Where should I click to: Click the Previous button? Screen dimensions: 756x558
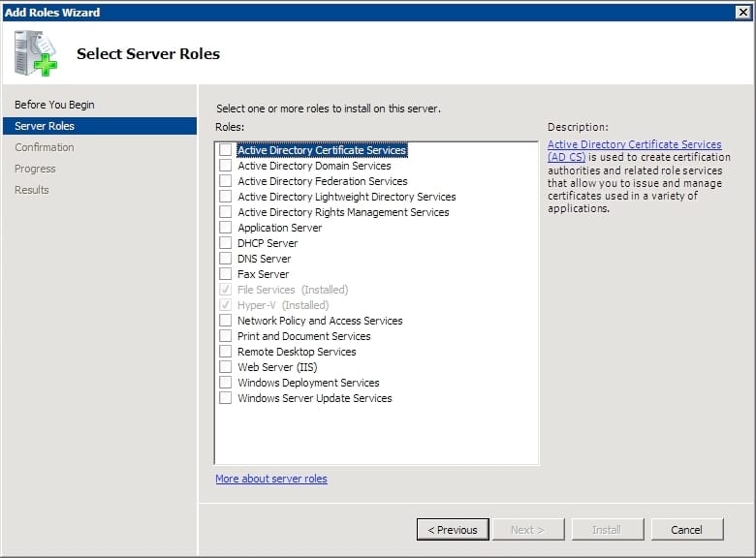click(453, 530)
